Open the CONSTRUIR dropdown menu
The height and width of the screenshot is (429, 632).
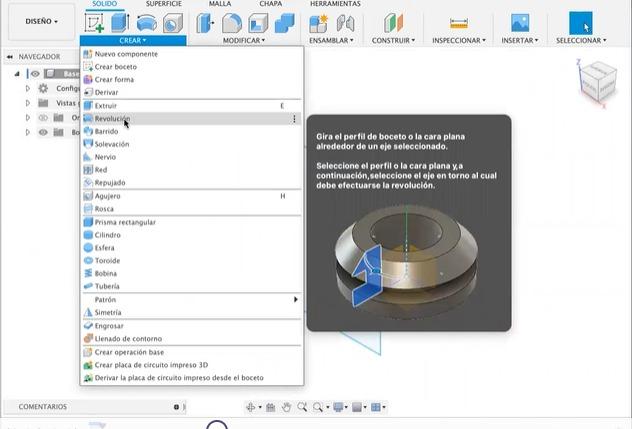[x=393, y=40]
